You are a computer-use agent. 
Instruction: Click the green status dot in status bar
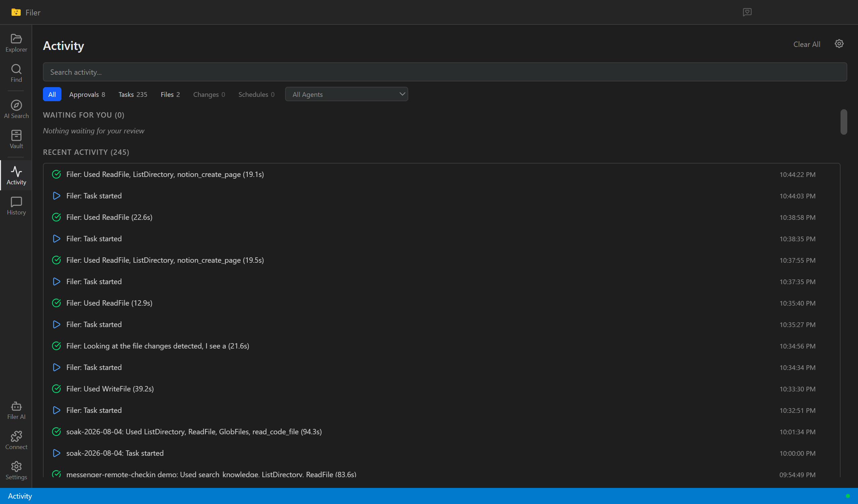click(848, 496)
